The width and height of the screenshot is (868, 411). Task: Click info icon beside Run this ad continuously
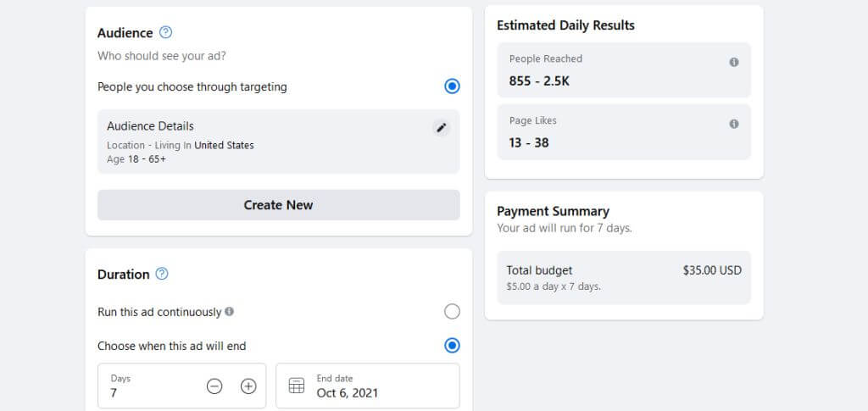[230, 312]
